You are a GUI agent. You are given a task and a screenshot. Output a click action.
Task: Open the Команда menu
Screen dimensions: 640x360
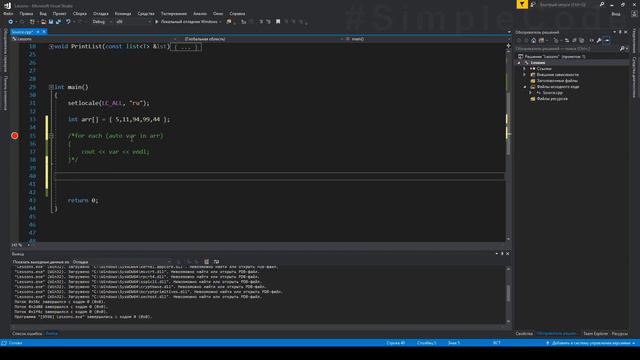123,13
